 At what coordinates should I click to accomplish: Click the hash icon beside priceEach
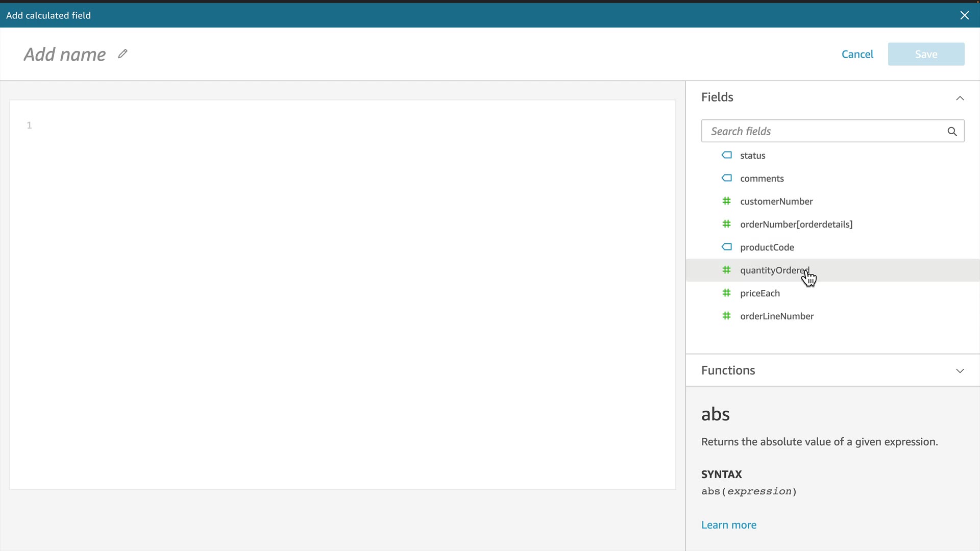(x=726, y=293)
